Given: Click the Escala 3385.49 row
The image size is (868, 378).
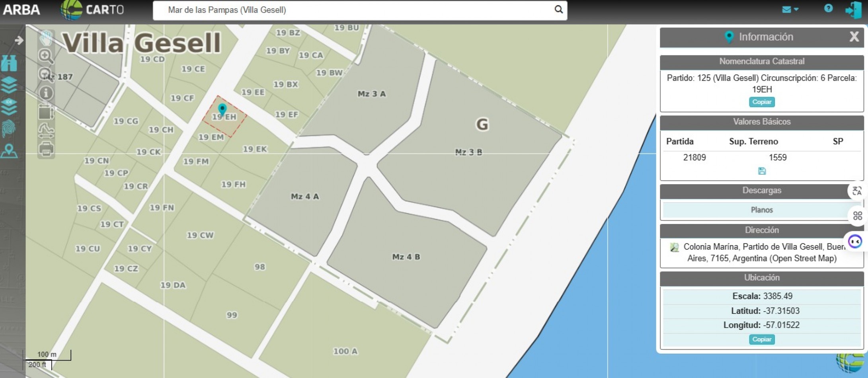Looking at the screenshot, I should [x=762, y=296].
